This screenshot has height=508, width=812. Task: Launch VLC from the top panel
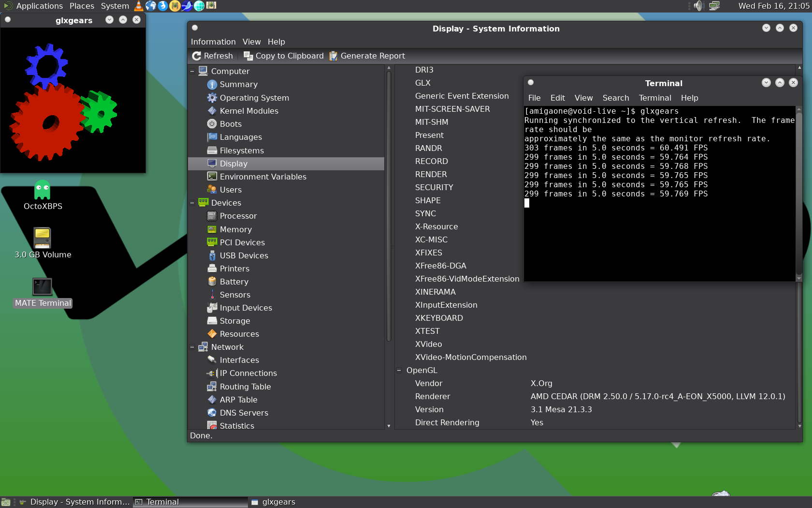point(139,6)
